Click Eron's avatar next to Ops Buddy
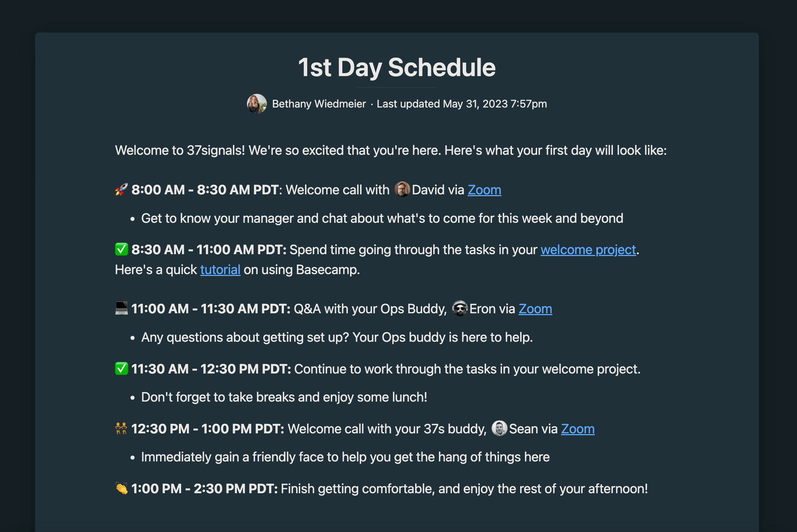This screenshot has height=532, width=797. [460, 308]
